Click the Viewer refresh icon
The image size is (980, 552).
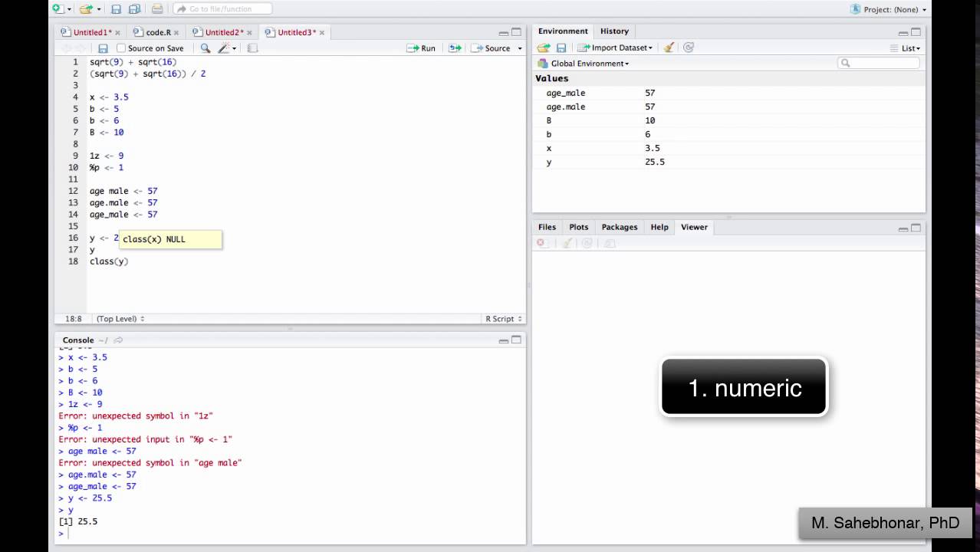(x=587, y=243)
